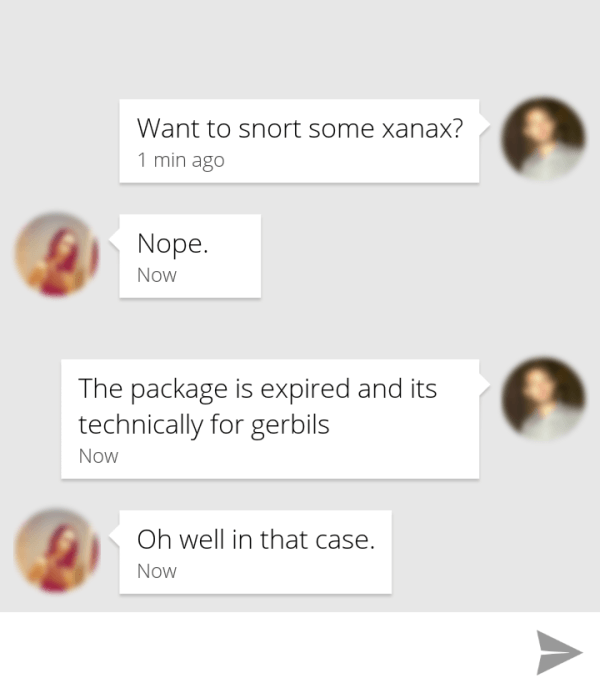Click the "Nope." message bubble

(x=190, y=256)
